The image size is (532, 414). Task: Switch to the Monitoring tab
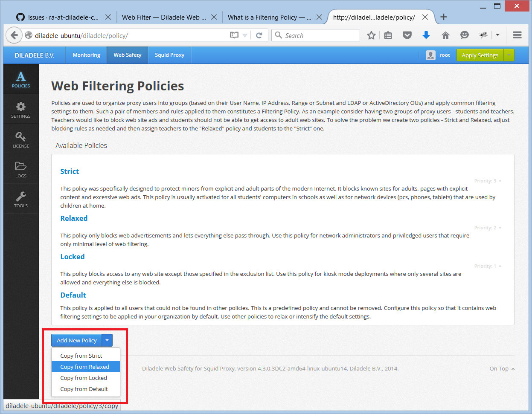click(86, 55)
